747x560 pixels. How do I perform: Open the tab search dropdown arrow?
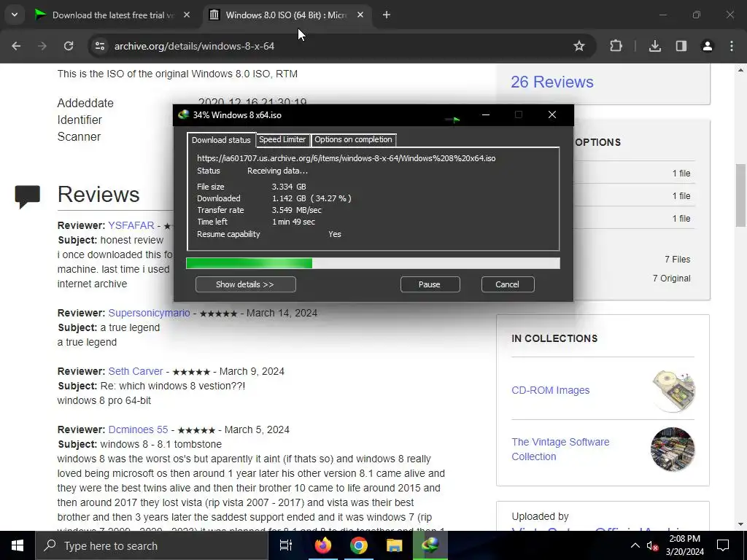click(x=15, y=15)
